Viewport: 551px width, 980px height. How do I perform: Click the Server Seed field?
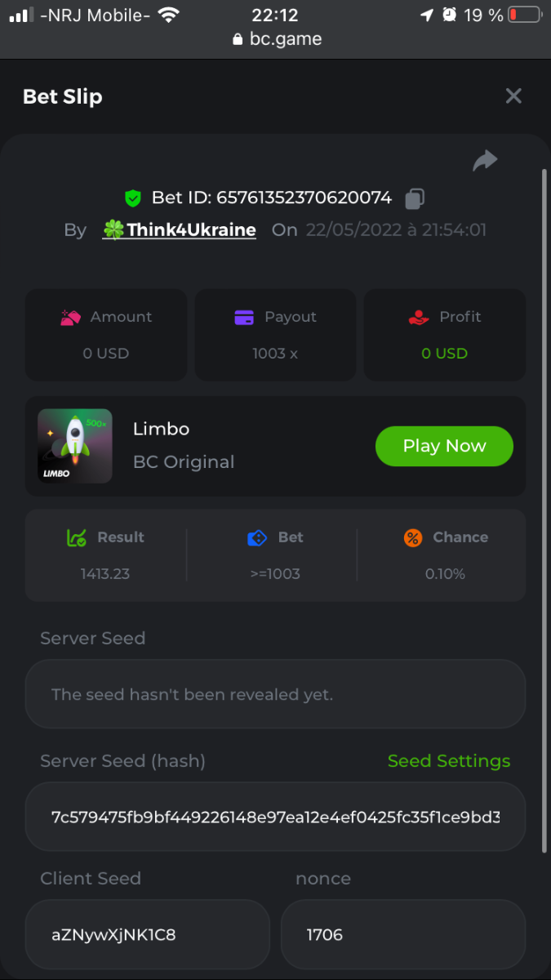275,694
